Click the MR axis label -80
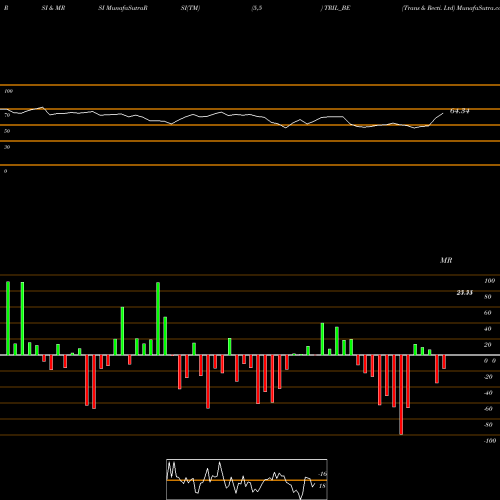The height and width of the screenshot is (500, 500). (x=488, y=425)
